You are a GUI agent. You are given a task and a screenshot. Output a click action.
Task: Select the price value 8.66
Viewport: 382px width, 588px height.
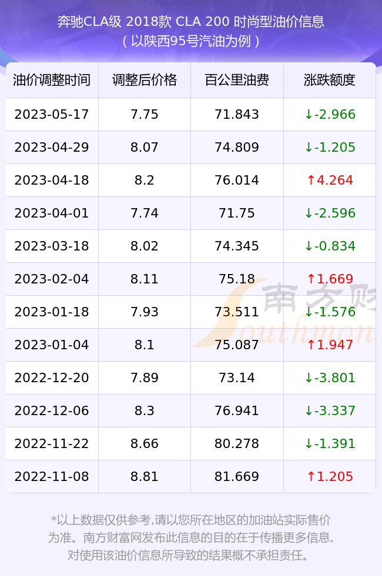145,443
